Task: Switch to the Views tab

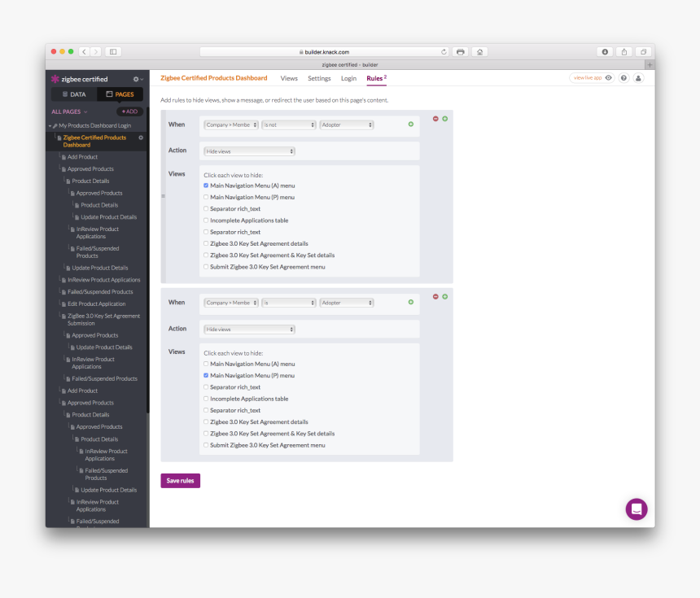Action: (x=289, y=79)
